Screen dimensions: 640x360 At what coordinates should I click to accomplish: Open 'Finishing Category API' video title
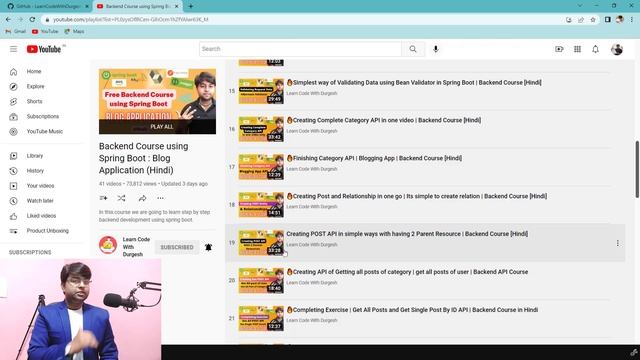pos(374,158)
